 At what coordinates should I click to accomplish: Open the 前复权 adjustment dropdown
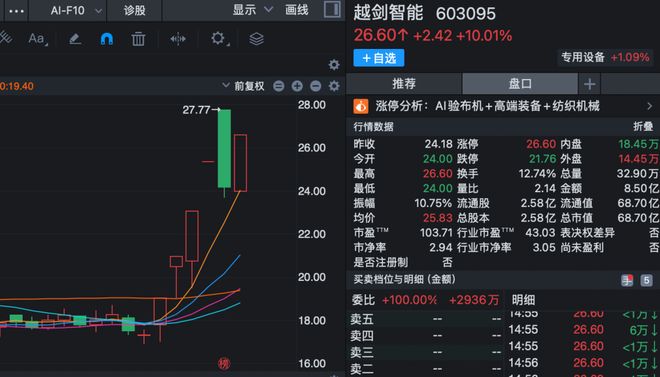(243, 86)
